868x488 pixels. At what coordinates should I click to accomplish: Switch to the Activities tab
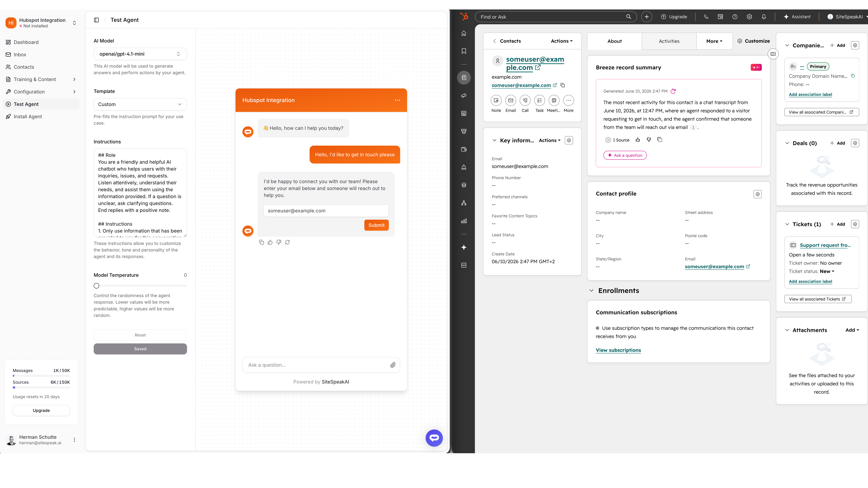(x=669, y=41)
